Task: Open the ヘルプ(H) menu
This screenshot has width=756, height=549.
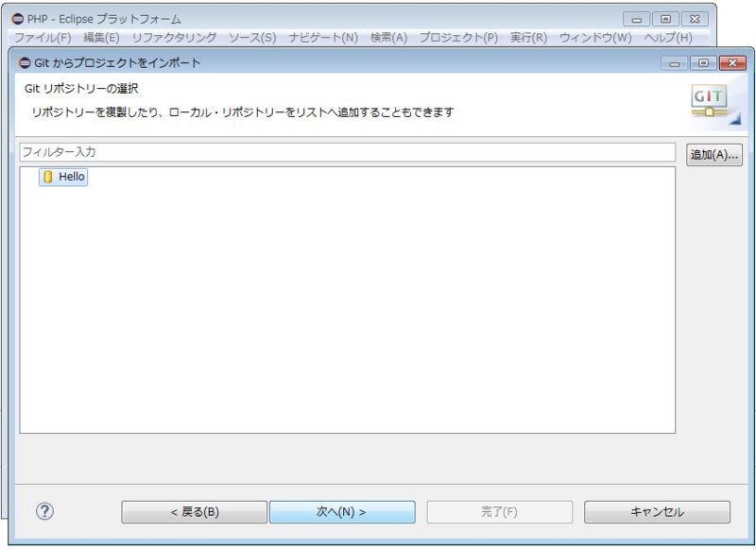Action: pos(668,38)
